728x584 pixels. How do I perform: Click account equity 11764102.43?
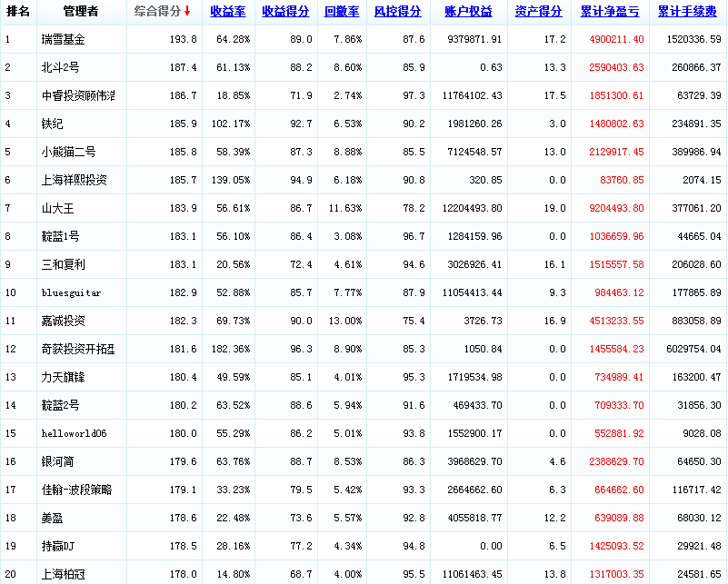(x=473, y=95)
